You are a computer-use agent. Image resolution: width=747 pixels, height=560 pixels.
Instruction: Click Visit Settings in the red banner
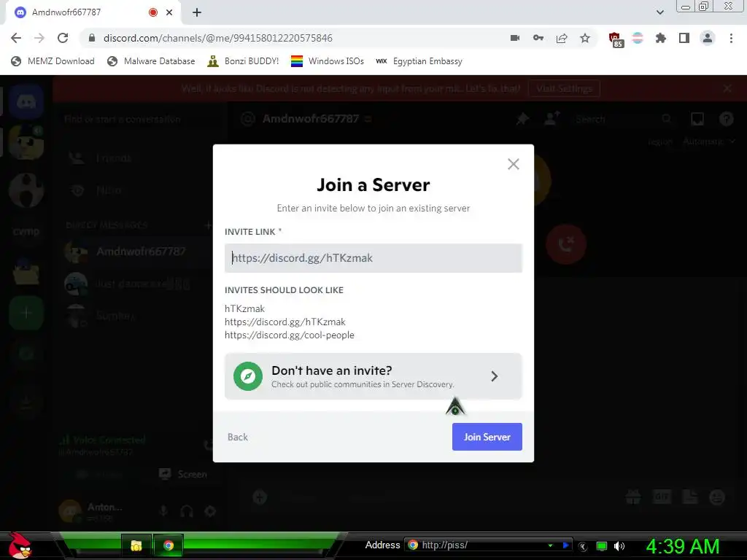pyautogui.click(x=564, y=88)
